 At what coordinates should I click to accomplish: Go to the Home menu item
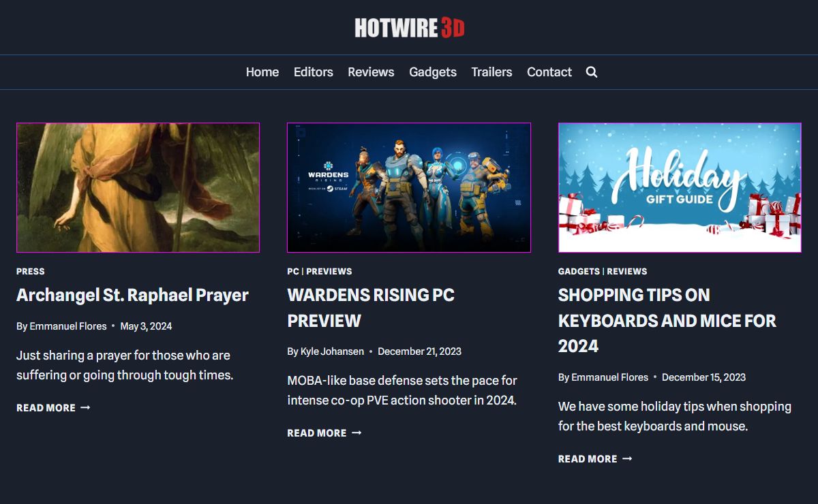coord(262,72)
